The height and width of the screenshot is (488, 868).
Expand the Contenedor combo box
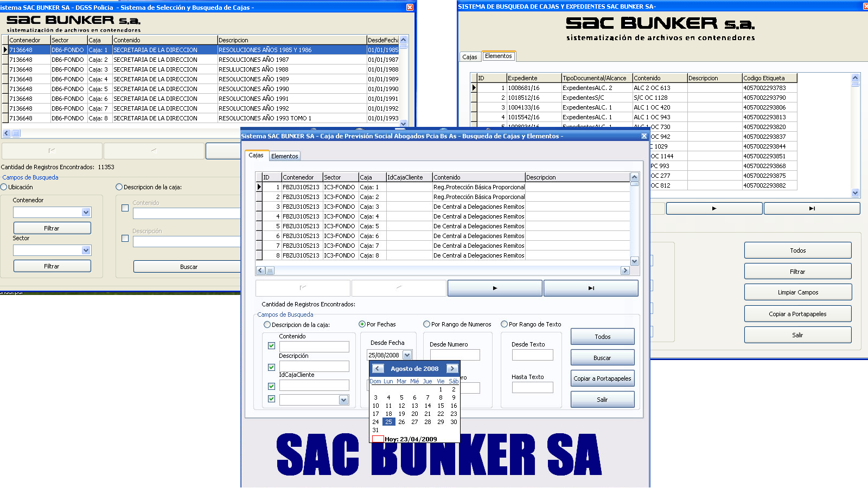tap(86, 213)
